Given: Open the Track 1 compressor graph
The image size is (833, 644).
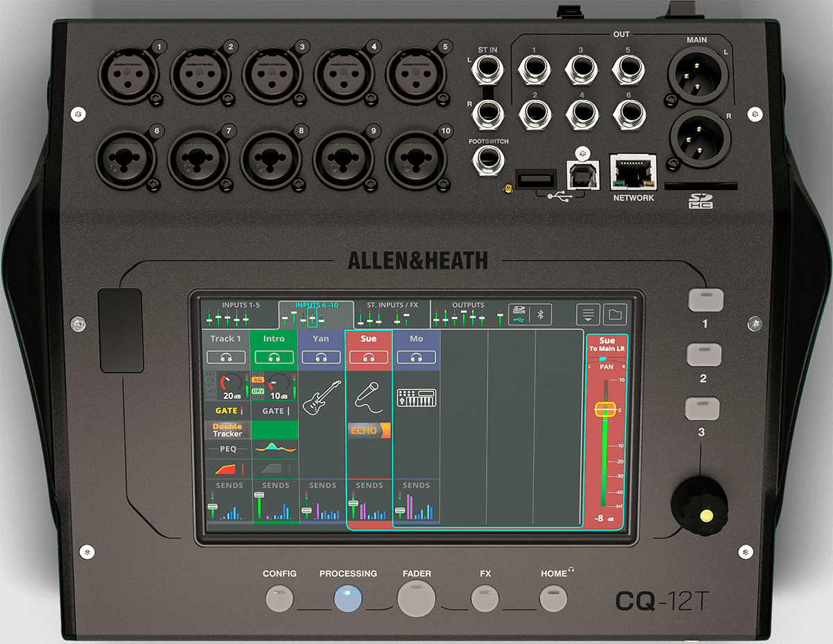Looking at the screenshot, I should [x=227, y=469].
